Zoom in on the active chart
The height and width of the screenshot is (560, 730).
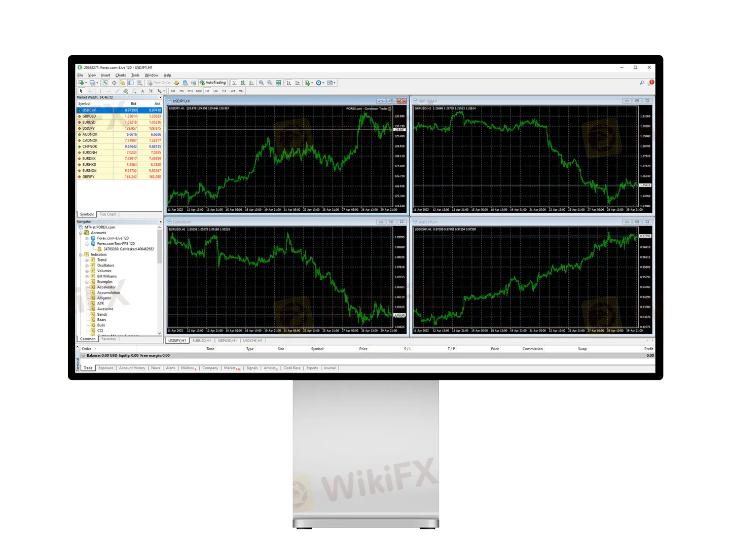coord(262,82)
